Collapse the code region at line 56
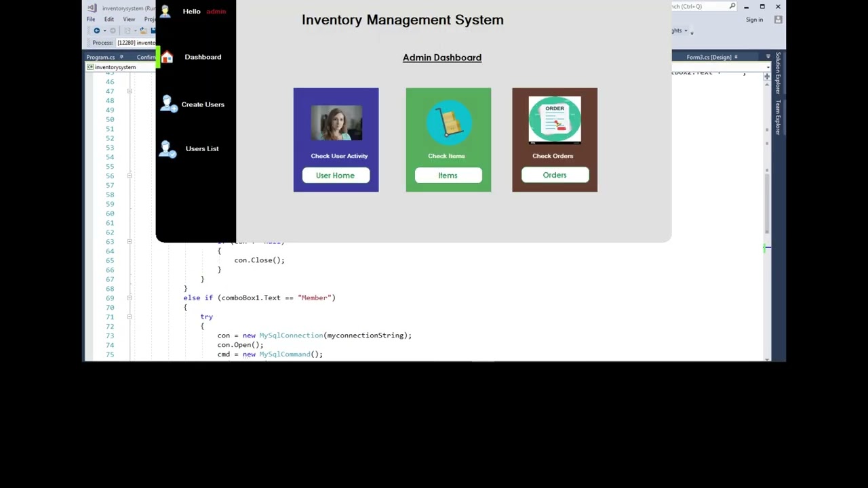Image resolution: width=868 pixels, height=488 pixels. [x=130, y=176]
